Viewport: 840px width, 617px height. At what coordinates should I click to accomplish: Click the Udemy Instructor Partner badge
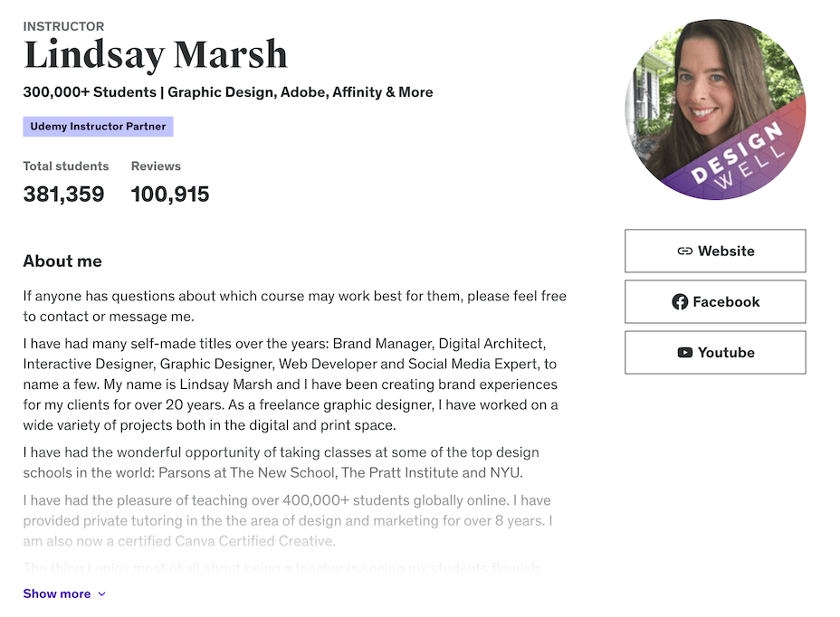pos(98,127)
